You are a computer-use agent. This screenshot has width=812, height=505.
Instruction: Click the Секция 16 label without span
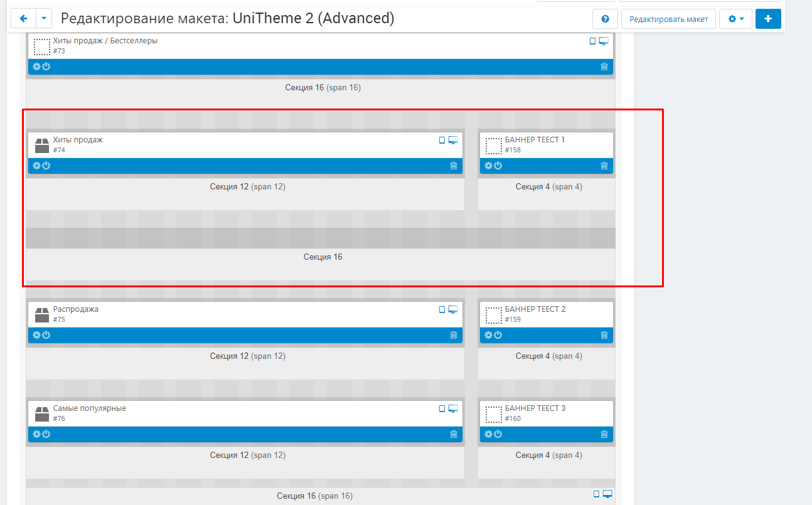click(323, 257)
